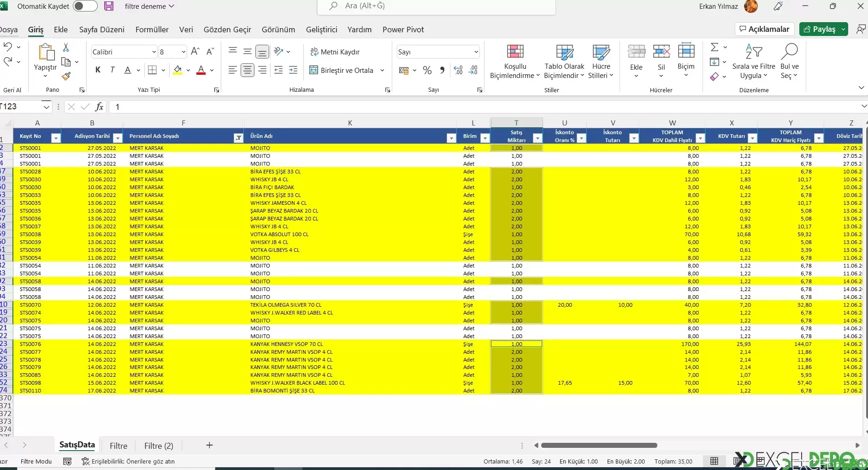Open the Kayıt No filter dropdown
868x470 pixels.
(56, 138)
